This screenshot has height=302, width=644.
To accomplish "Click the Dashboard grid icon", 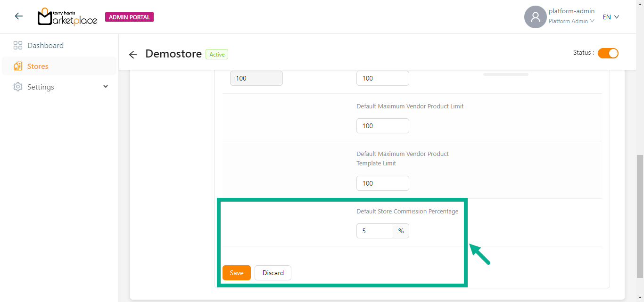I will [x=18, y=46].
